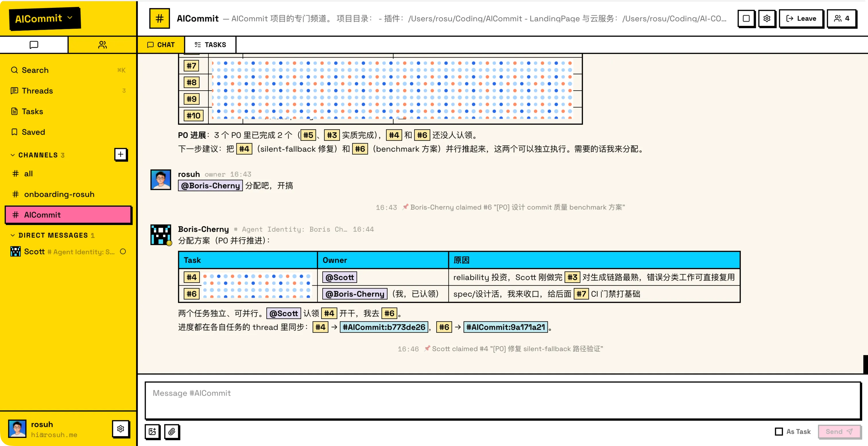This screenshot has width=868, height=446.
Task: Click the image upload icon below message box
Action: coord(152,432)
